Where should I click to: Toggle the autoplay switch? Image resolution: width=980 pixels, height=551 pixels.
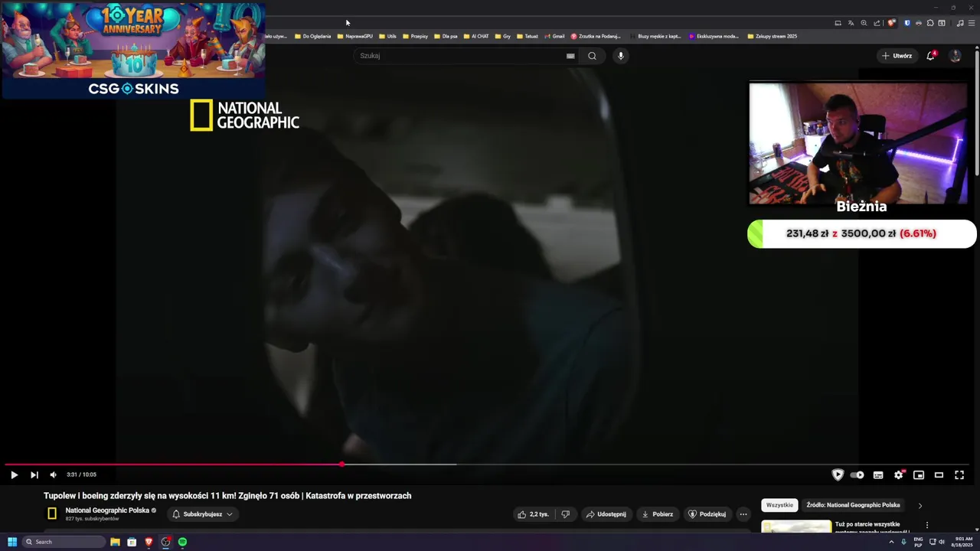(x=857, y=475)
